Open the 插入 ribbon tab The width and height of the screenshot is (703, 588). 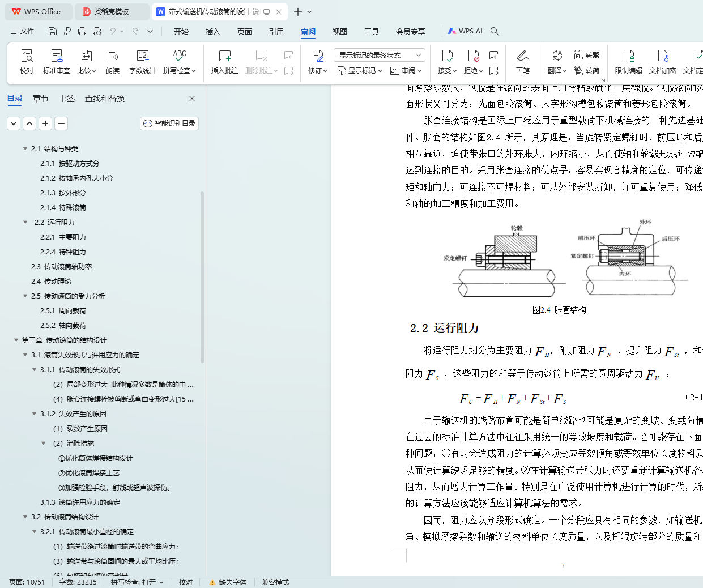click(x=213, y=32)
